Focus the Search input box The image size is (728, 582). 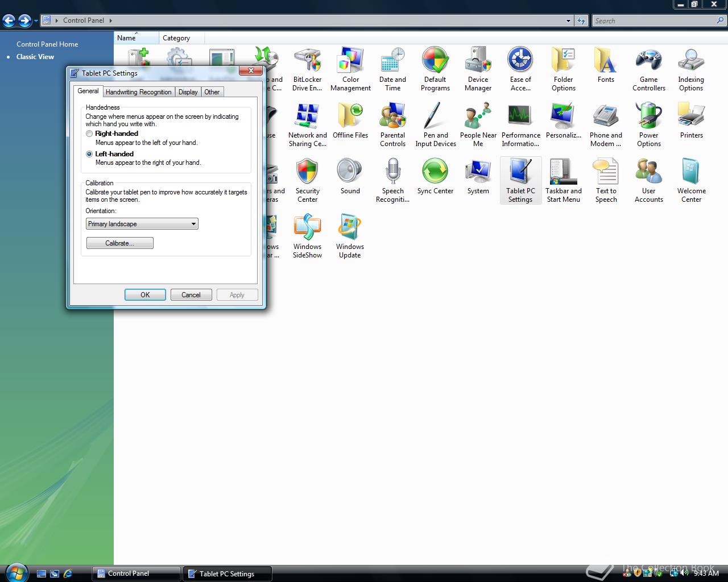coord(653,21)
